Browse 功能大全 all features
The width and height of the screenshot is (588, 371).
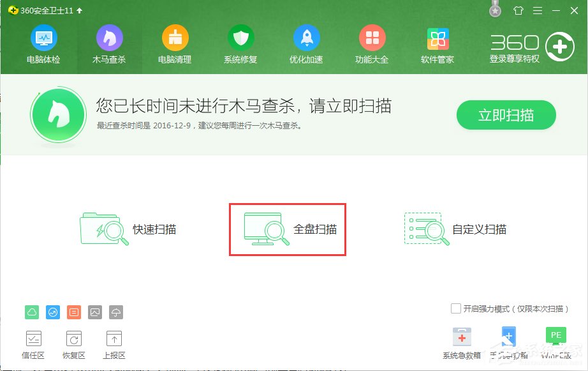click(372, 43)
